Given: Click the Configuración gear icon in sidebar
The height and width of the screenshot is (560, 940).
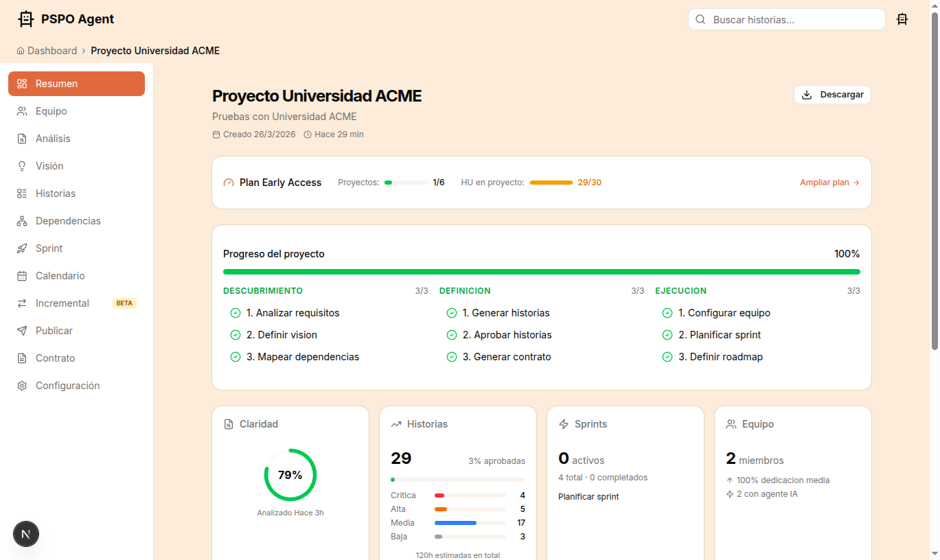Looking at the screenshot, I should point(22,386).
